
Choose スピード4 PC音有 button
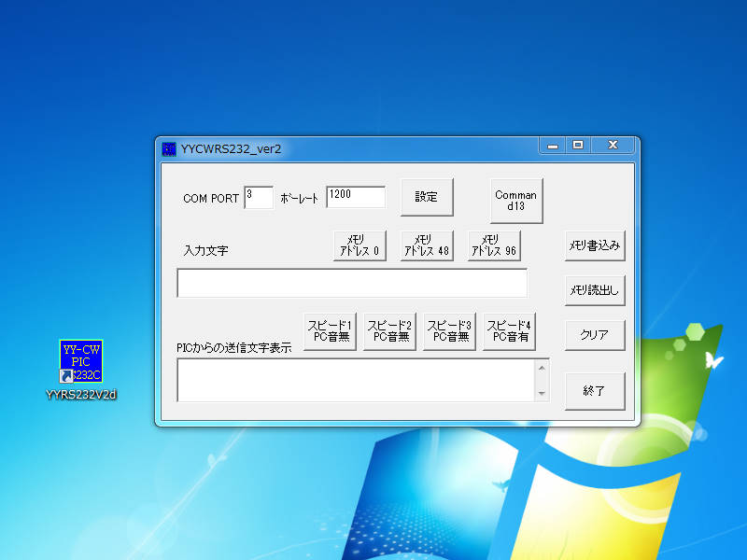point(509,331)
